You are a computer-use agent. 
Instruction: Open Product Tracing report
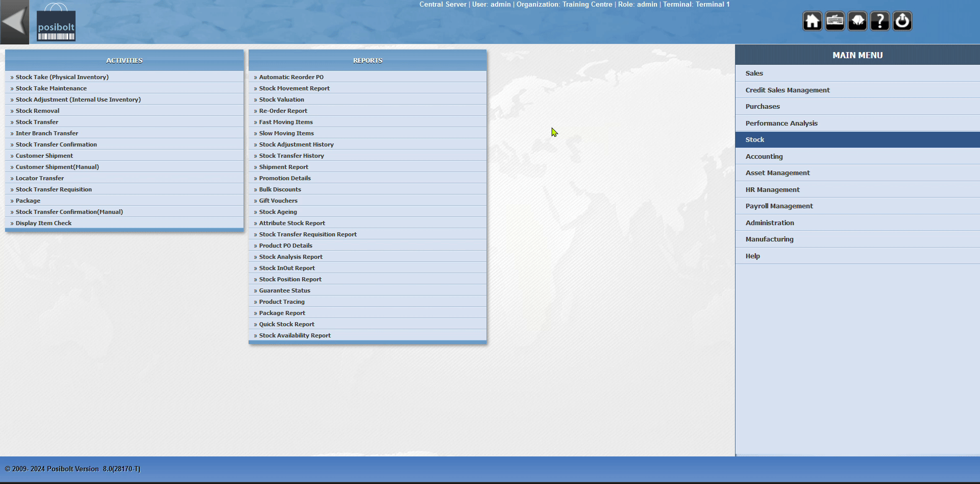(367, 302)
